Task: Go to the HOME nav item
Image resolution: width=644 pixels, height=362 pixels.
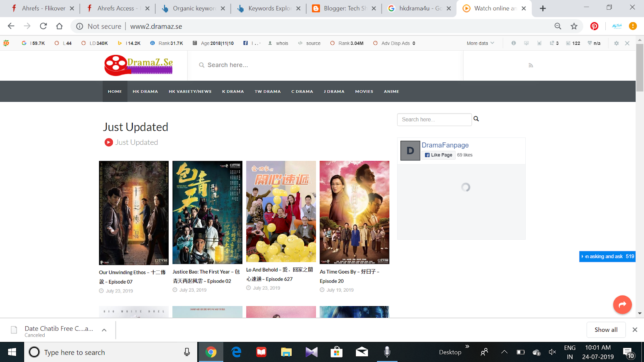Action: (115, 91)
